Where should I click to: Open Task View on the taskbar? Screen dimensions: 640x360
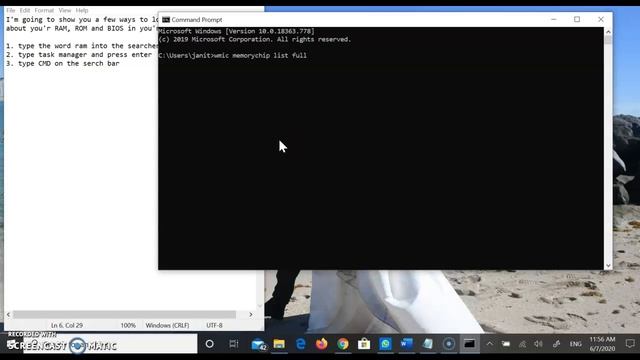233,344
